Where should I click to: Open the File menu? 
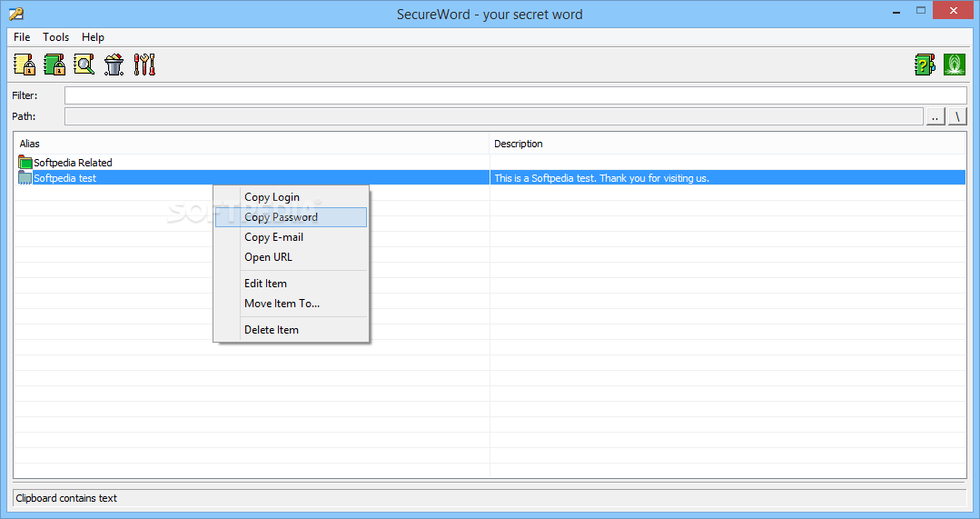(22, 37)
